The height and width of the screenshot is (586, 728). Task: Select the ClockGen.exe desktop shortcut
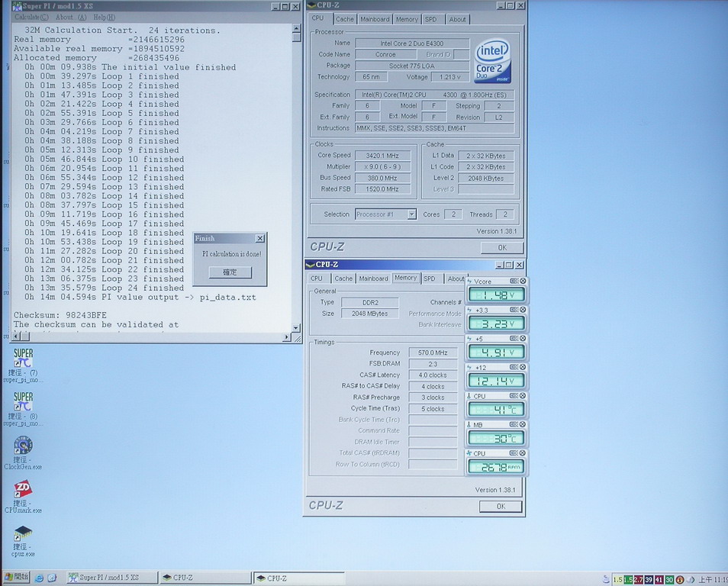(x=23, y=452)
